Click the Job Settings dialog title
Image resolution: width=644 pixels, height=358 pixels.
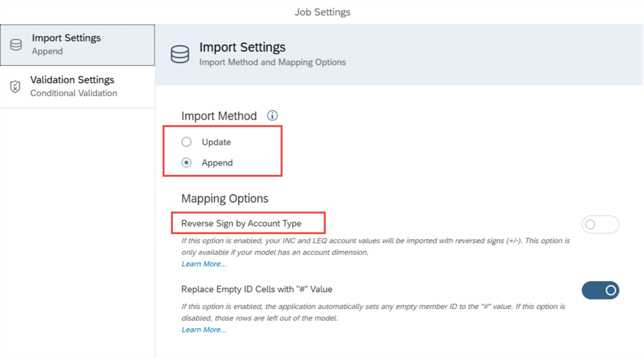(x=322, y=12)
